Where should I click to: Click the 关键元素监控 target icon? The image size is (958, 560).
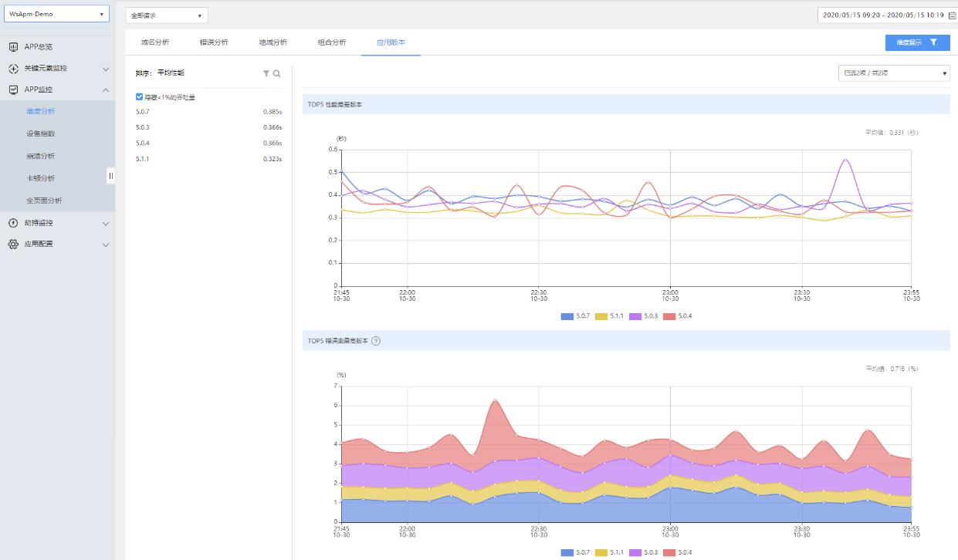[13, 69]
